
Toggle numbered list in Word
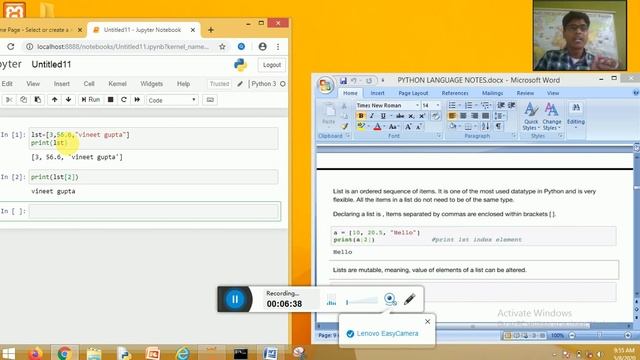coord(469,105)
